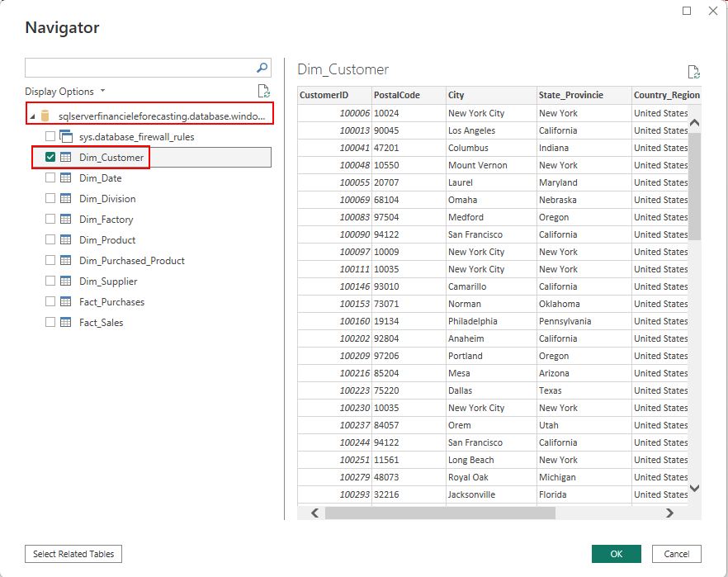The image size is (728, 577).
Task: Check the Dim_Product checkbox
Action: (x=50, y=239)
